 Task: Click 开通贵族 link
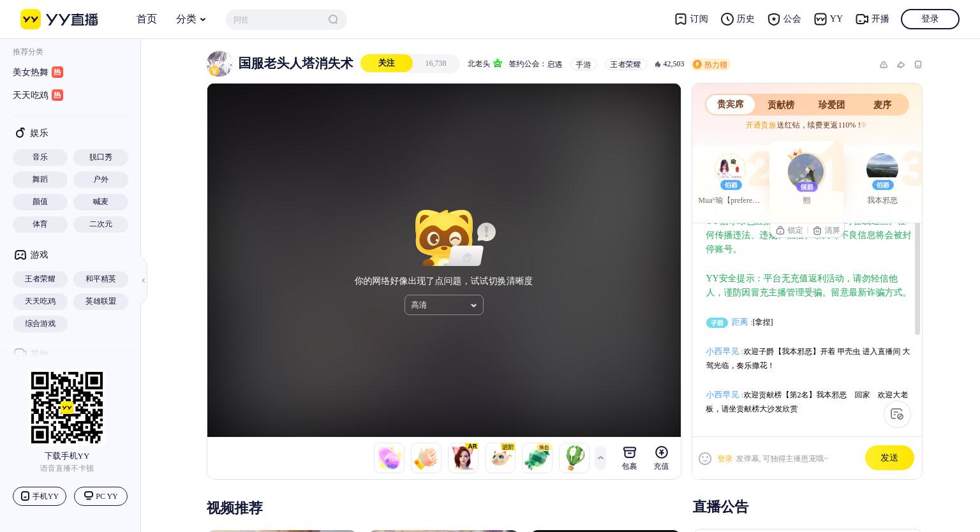click(761, 125)
